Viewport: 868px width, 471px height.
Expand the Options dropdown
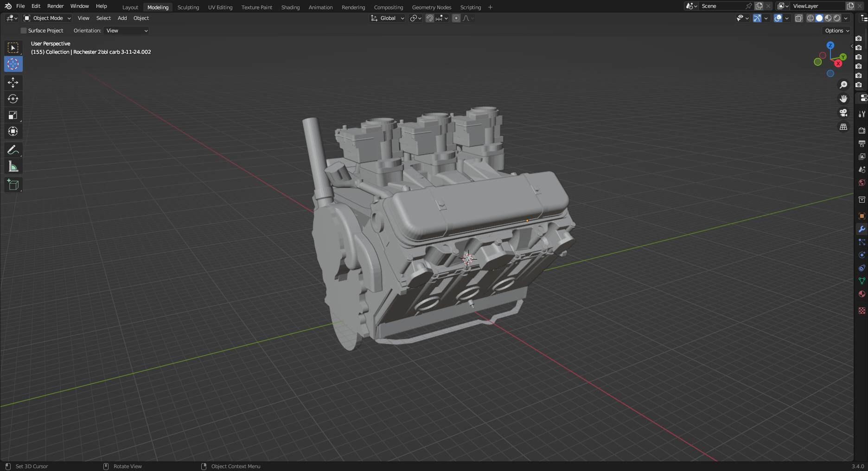(837, 31)
